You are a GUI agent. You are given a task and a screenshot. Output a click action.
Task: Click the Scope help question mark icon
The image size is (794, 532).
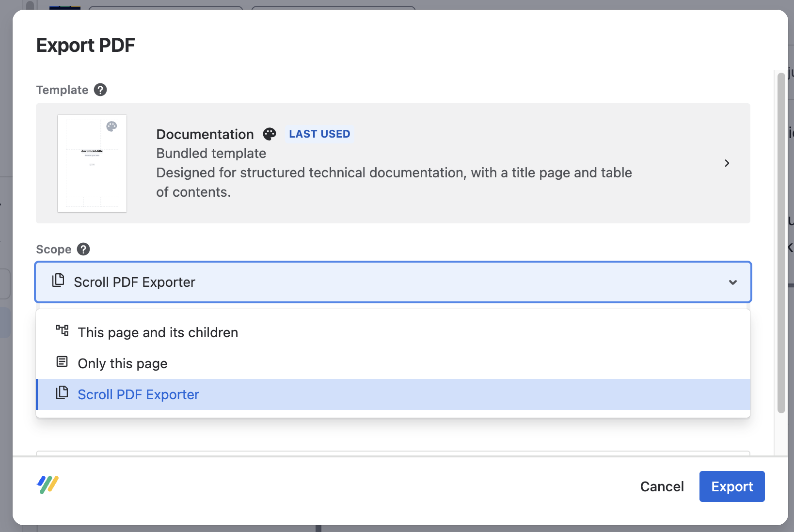click(83, 249)
